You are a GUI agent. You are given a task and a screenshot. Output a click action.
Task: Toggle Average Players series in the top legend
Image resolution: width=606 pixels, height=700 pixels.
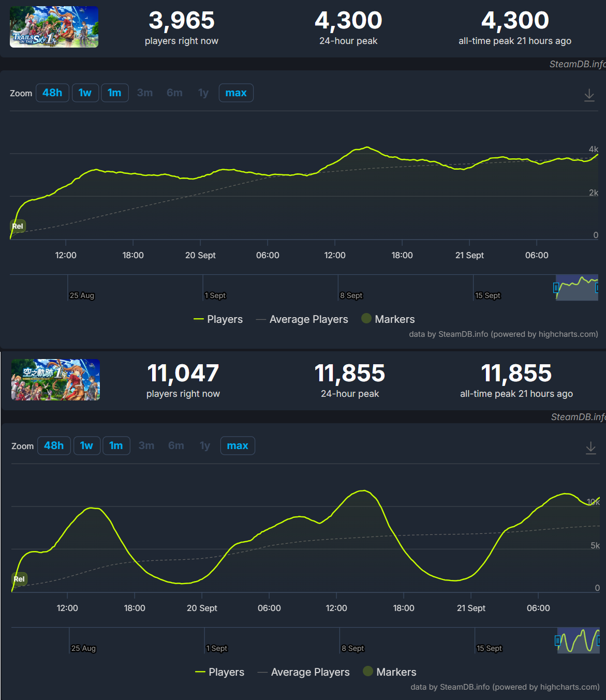pyautogui.click(x=302, y=319)
